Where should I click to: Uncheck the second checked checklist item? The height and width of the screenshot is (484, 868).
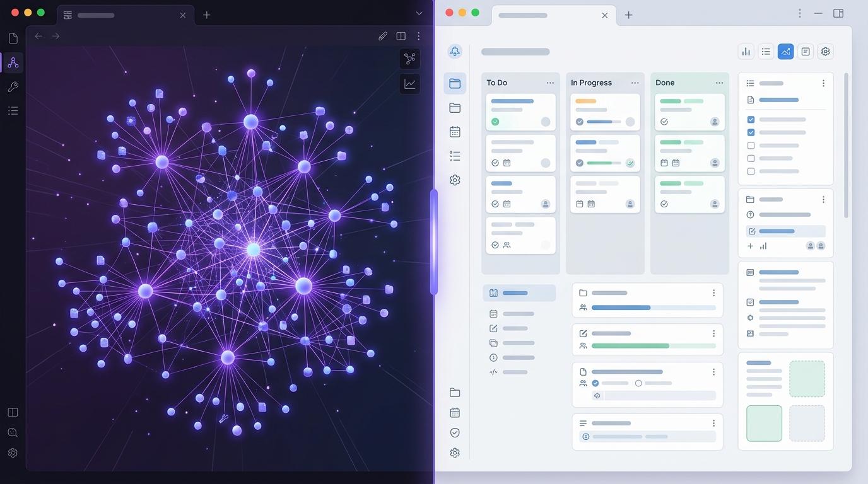[x=751, y=132]
